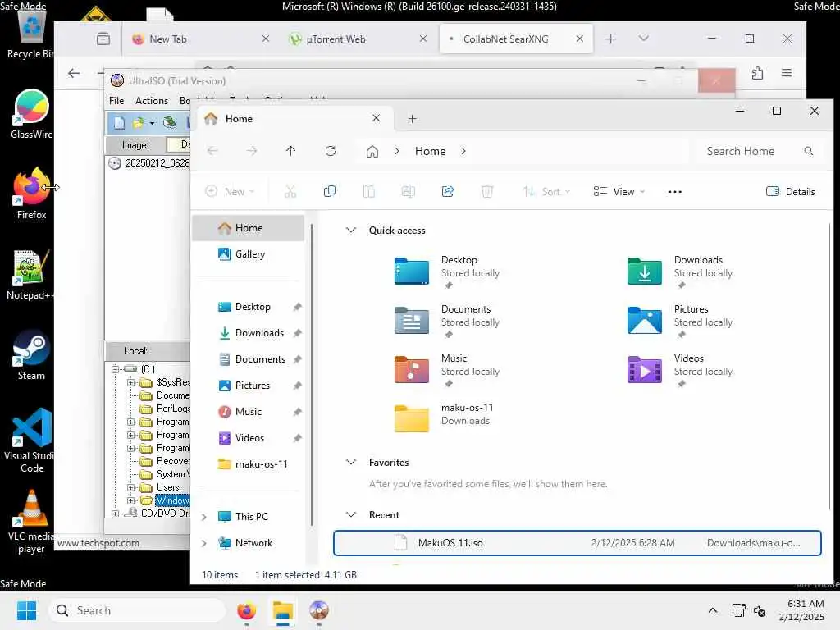
Task: Click Firefox icon on the taskbar
Action: pyautogui.click(x=246, y=610)
